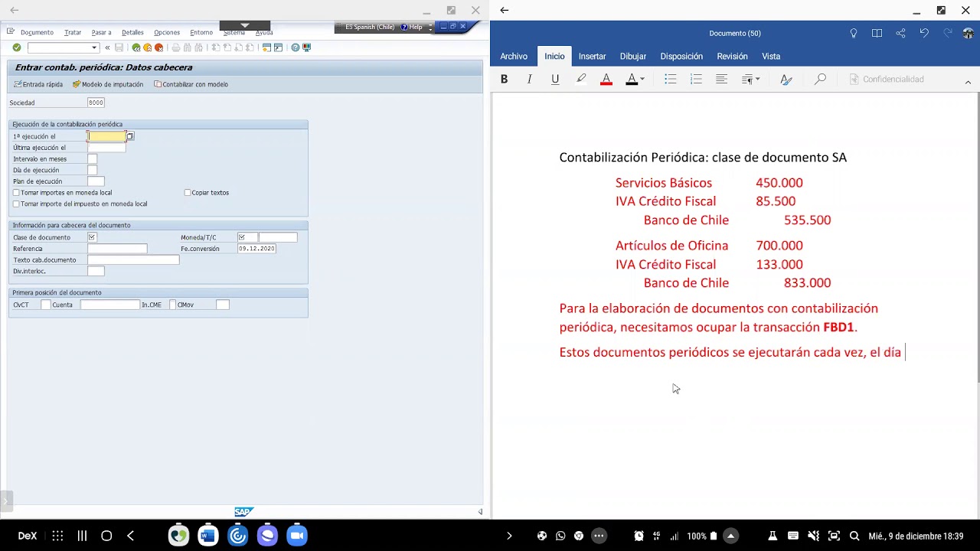Open reading view book icon in Word
Image resolution: width=980 pixels, height=551 pixels.
[877, 33]
